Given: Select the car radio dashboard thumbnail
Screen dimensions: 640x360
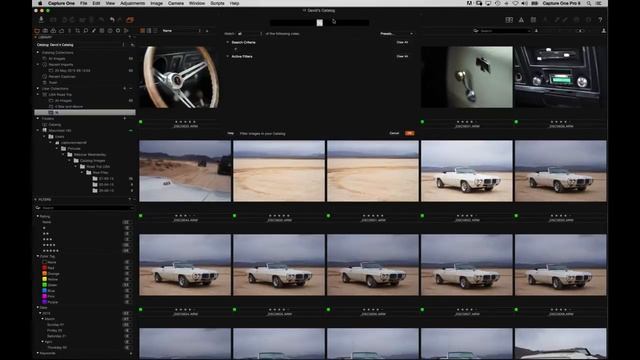Looking at the screenshot, I should [560, 77].
